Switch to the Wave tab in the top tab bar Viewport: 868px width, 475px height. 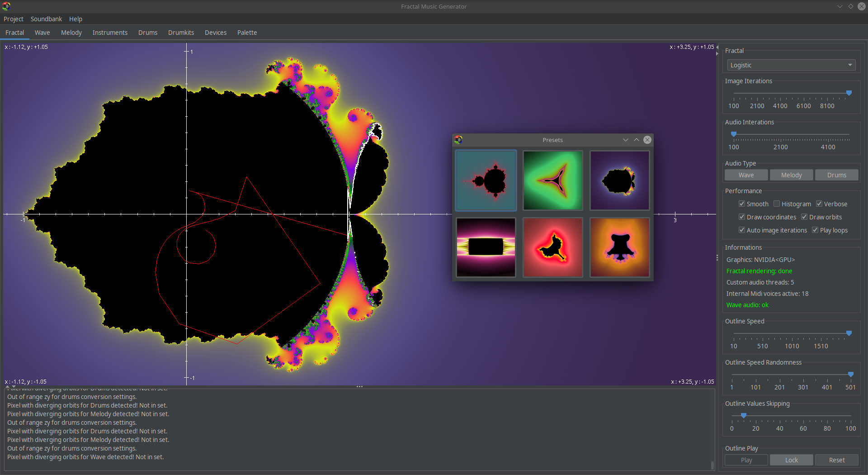[42, 33]
